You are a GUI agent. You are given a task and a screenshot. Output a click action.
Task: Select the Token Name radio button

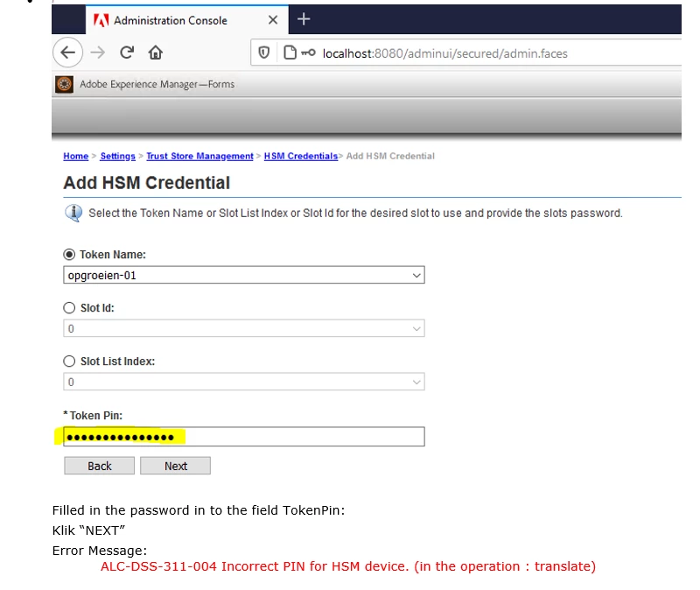[x=69, y=255]
